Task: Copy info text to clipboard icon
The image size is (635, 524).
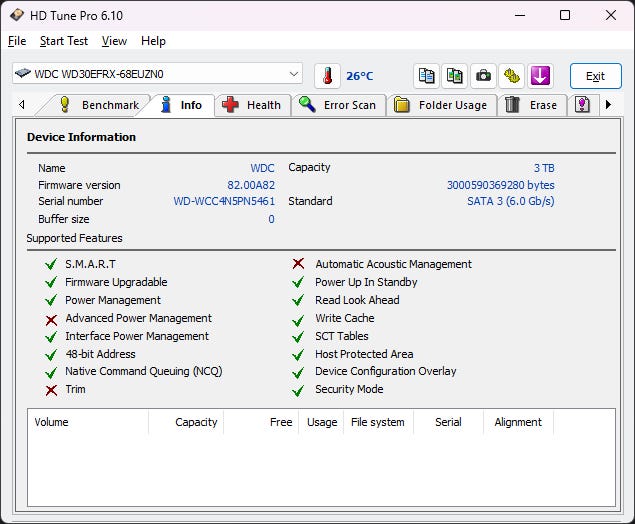Action: [426, 76]
